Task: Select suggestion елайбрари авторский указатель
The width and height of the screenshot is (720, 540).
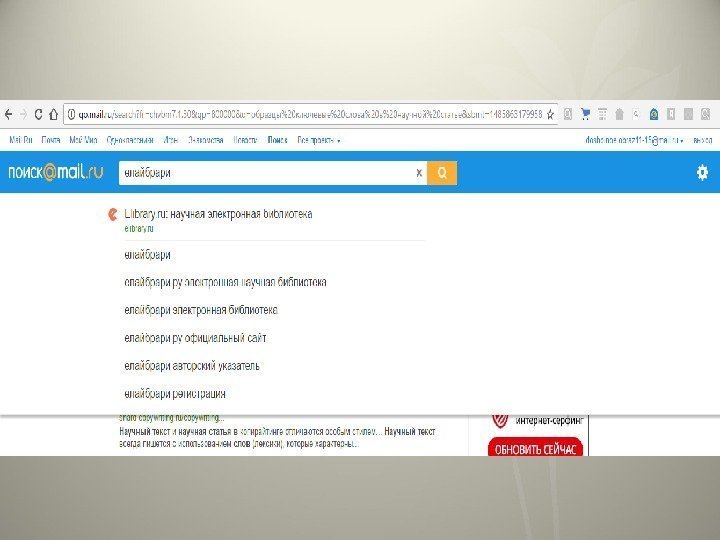Action: click(192, 366)
